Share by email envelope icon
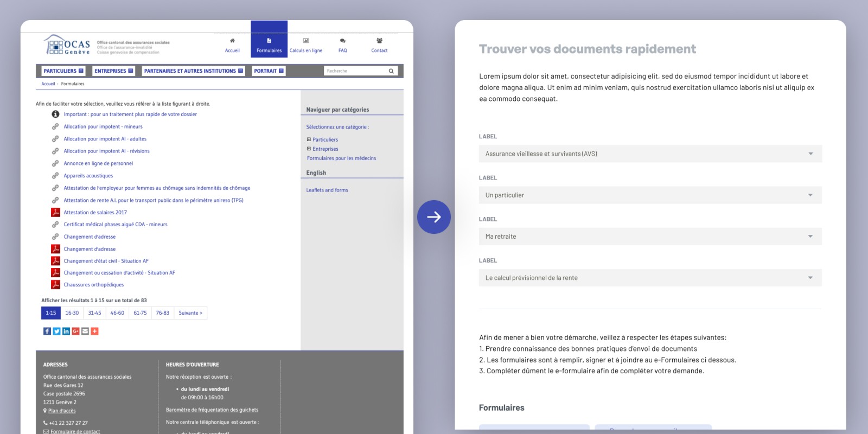 pyautogui.click(x=85, y=331)
